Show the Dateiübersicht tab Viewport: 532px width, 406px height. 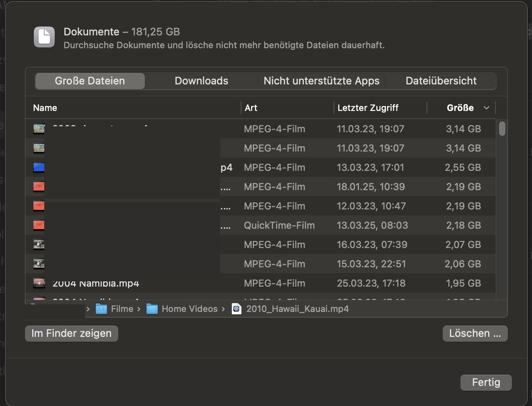tap(441, 81)
